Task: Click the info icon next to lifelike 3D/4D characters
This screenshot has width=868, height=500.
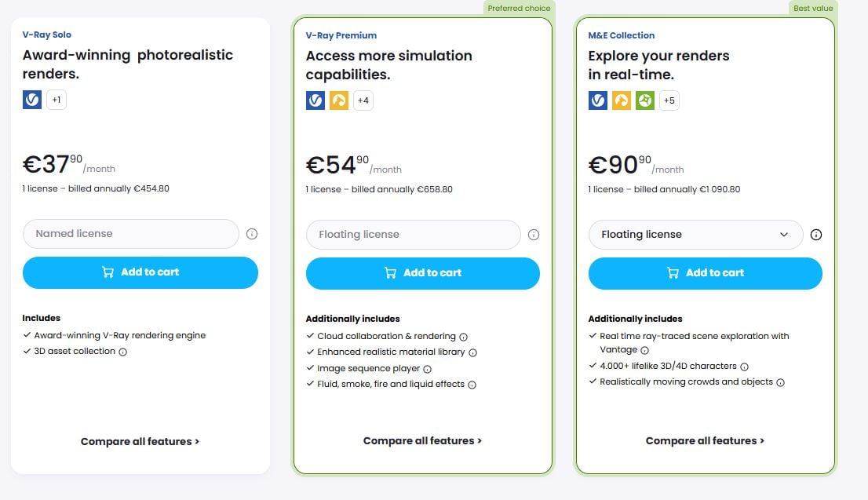Action: (x=744, y=367)
